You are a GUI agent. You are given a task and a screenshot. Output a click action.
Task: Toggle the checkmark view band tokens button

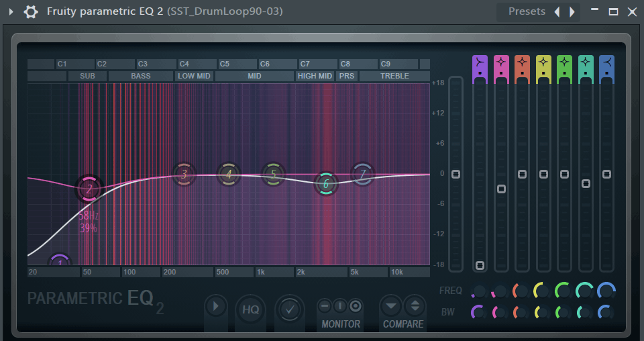coord(290,309)
